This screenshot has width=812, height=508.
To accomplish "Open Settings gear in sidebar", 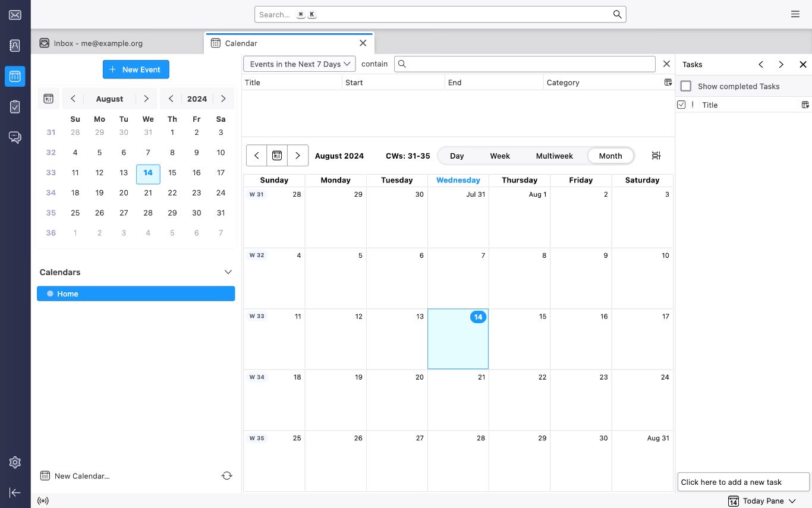I will pos(15,462).
